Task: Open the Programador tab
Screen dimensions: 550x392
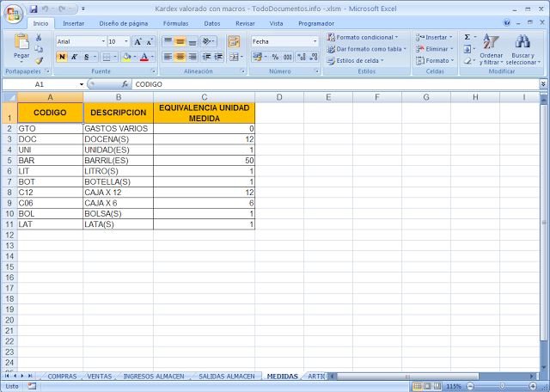Action: (316, 23)
